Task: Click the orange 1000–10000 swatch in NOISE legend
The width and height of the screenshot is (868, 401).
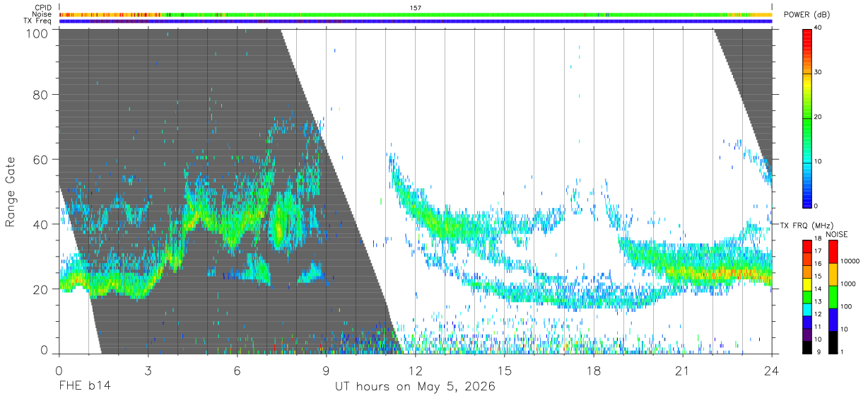Action: click(x=833, y=274)
